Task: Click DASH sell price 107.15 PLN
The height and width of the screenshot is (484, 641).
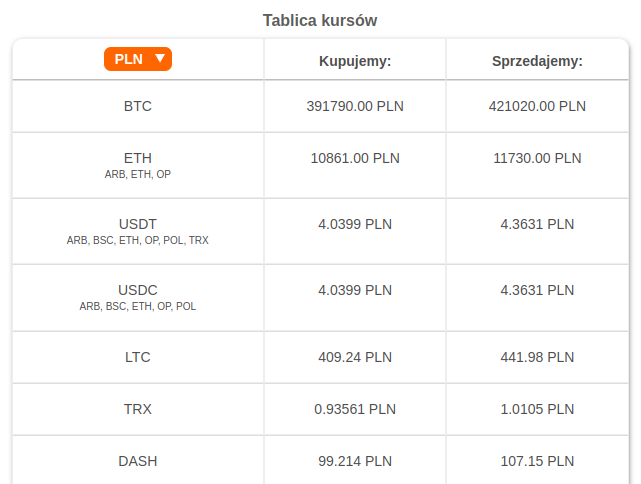Action: tap(537, 461)
